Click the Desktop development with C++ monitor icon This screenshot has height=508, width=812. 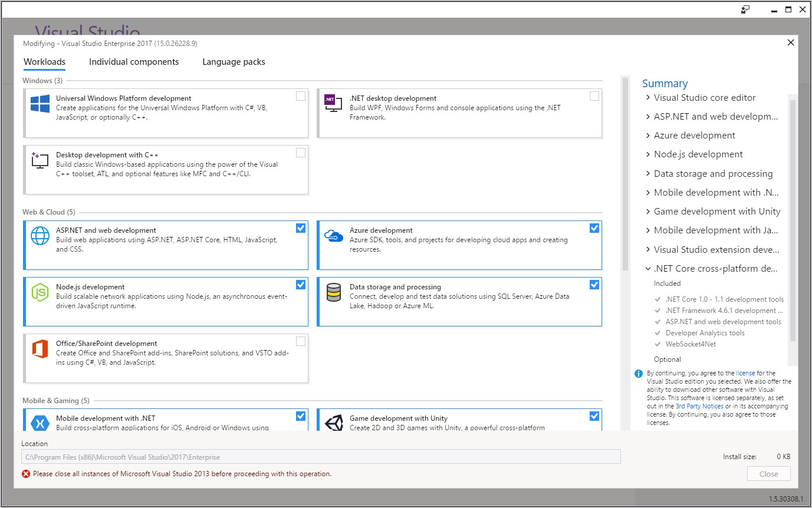pyautogui.click(x=40, y=160)
